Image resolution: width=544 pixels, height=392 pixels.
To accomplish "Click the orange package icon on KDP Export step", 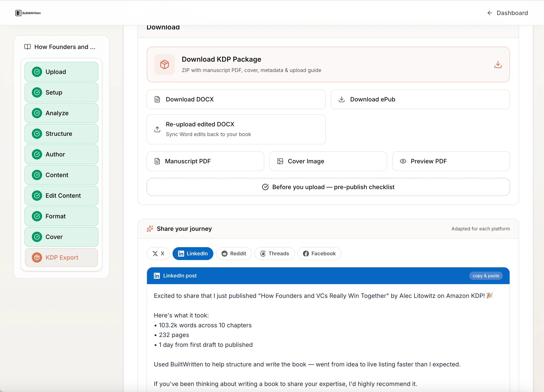I will (x=37, y=257).
